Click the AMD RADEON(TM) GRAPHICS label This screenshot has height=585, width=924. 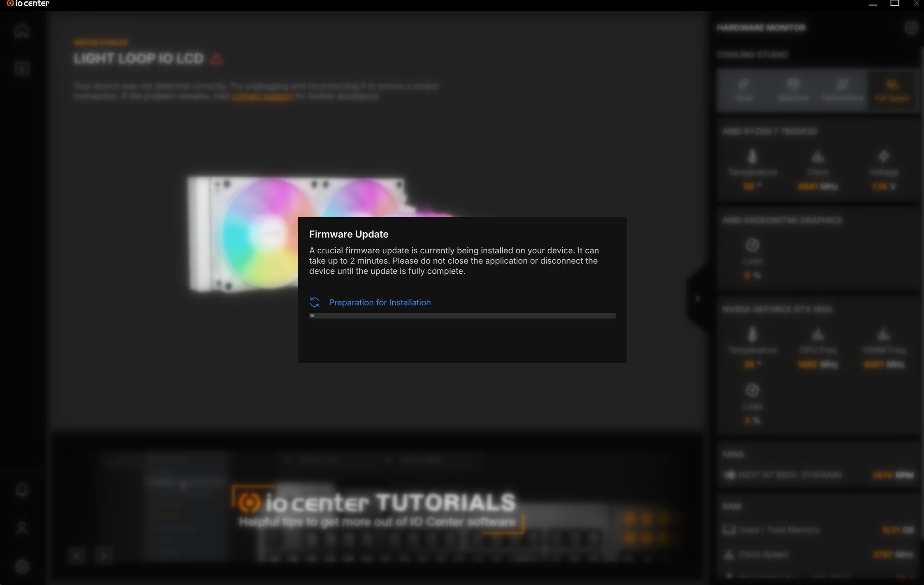coord(782,220)
